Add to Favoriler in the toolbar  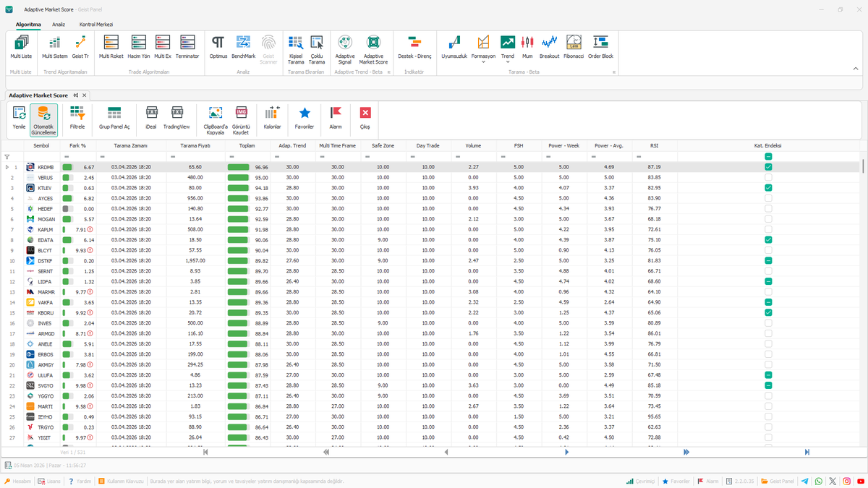coord(305,118)
